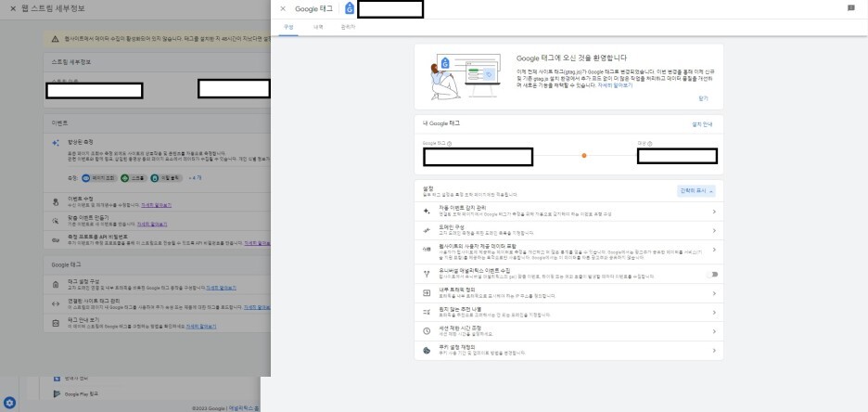Screen dimensions: 868x412
Task: Expand the 원치 않는 추천 나열 arrow
Action: pos(714,313)
